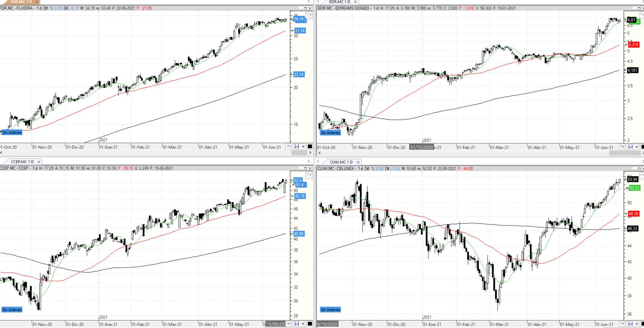The image size is (644, 328).
Task: Switch to the EDR.MC 1 D tab
Action: [x=339, y=2]
